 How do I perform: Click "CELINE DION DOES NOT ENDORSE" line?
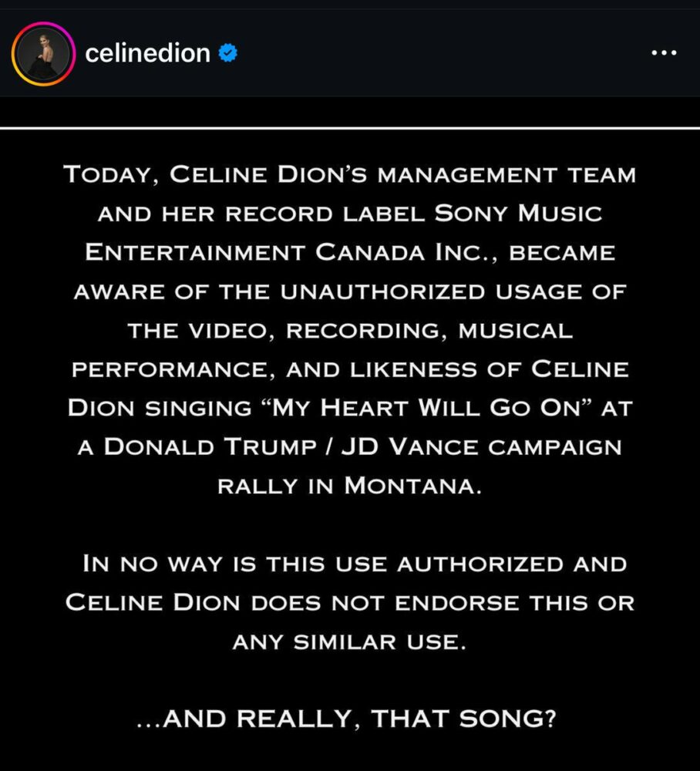tap(350, 602)
